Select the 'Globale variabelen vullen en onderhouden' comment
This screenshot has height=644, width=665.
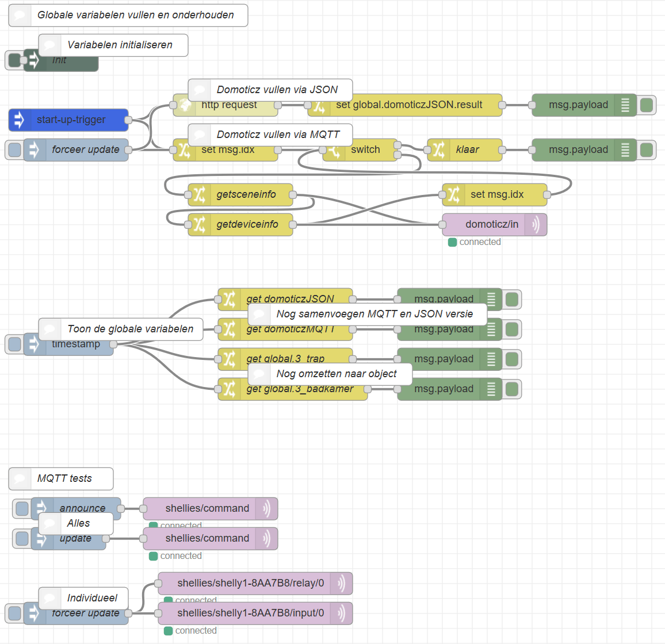click(128, 16)
